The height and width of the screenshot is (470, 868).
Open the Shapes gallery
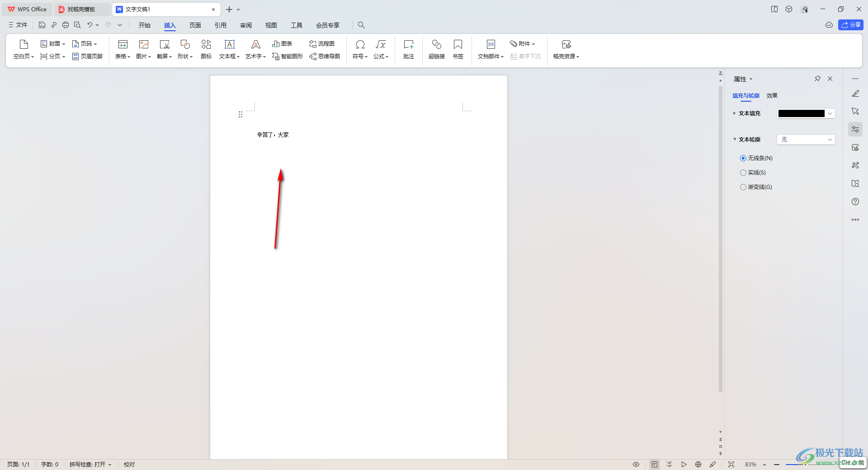click(185, 49)
